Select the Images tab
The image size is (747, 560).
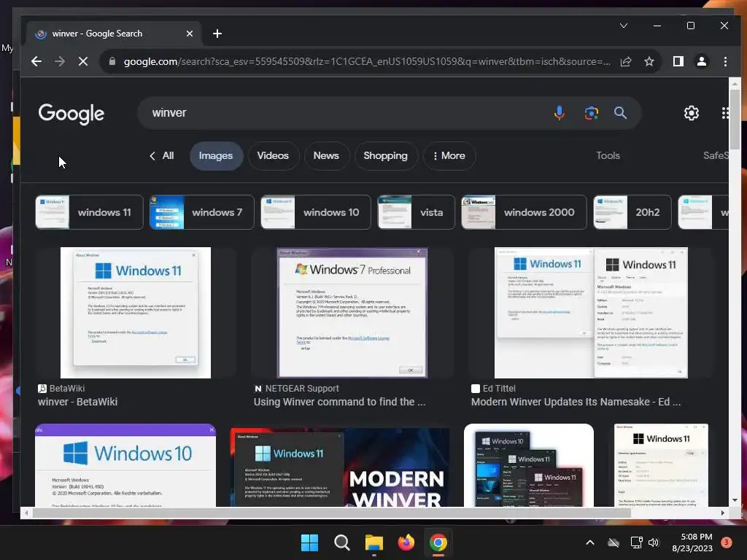pyautogui.click(x=216, y=156)
